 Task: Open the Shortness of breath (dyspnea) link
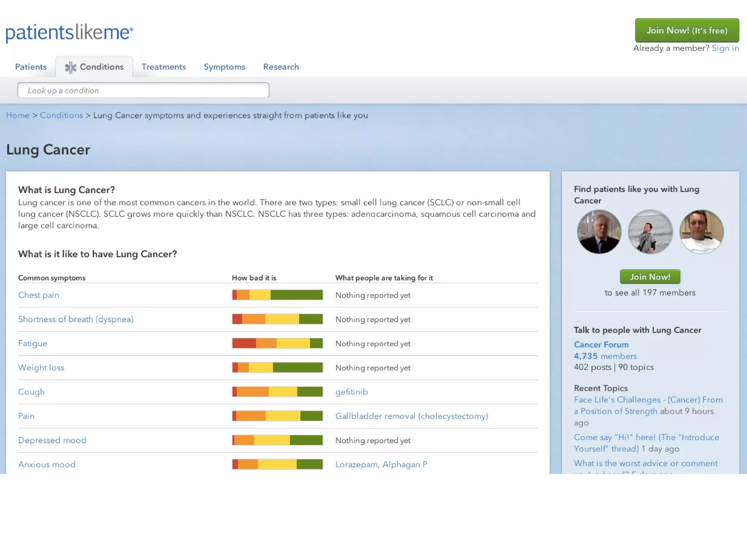(76, 319)
